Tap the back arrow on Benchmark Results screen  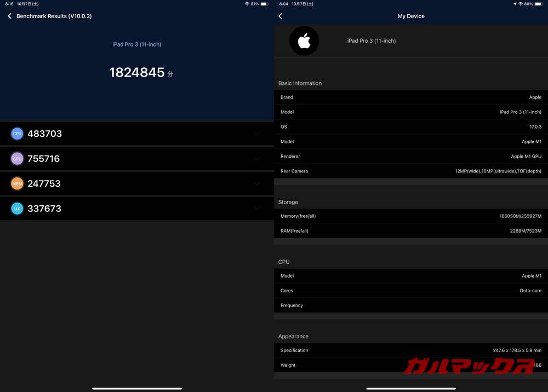(9, 16)
